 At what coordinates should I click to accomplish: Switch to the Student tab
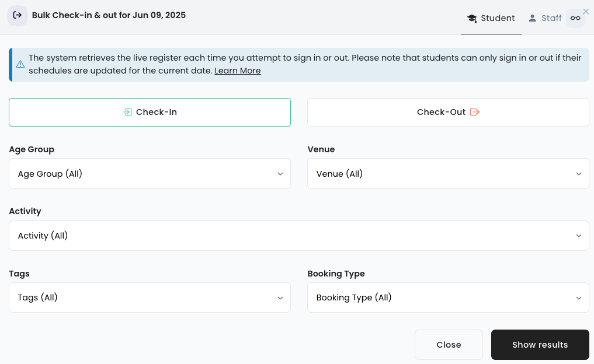tap(491, 18)
